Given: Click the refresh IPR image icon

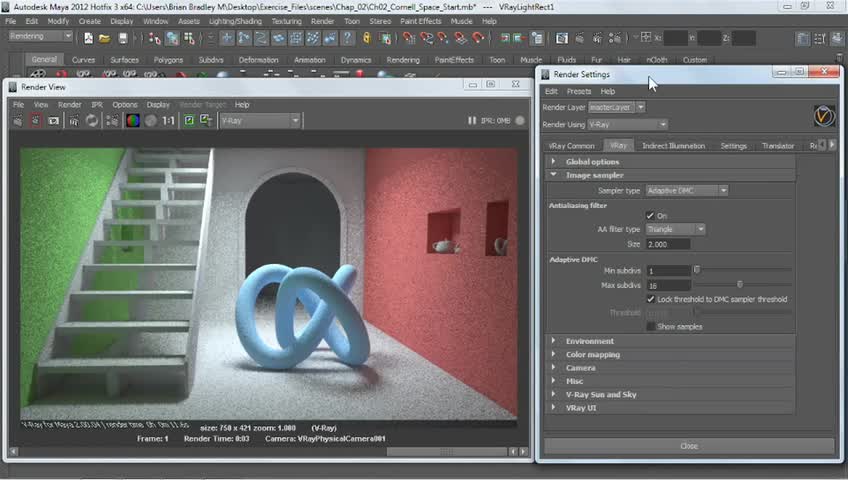Looking at the screenshot, I should [92, 120].
